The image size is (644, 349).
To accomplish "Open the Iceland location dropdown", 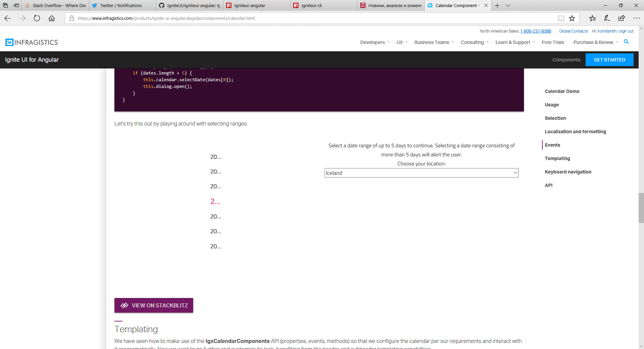I will coord(421,173).
